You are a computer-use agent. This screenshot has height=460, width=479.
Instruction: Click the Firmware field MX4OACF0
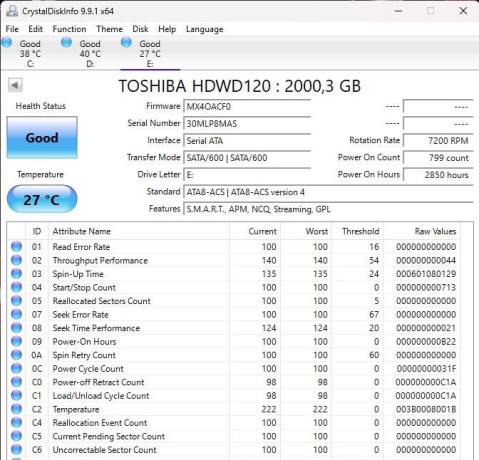[247, 107]
